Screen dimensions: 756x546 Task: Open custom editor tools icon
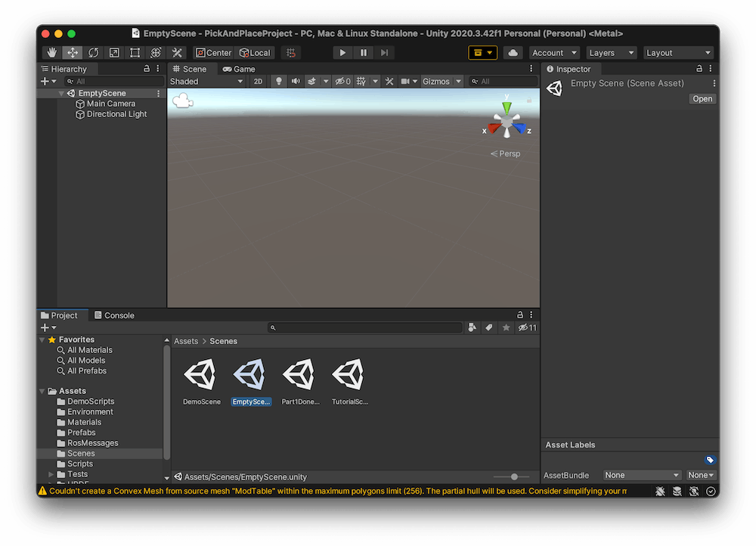[176, 53]
